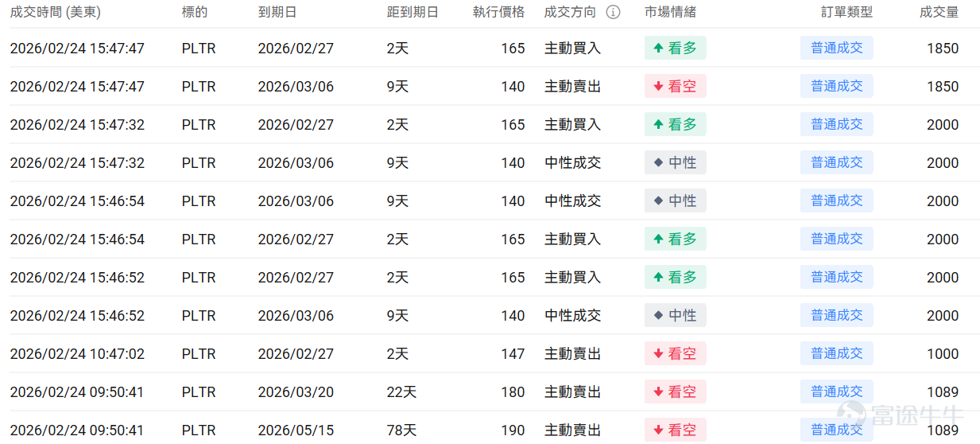Screen dimensions: 980x444
Task: Click the 標的 column header
Action: point(195,12)
